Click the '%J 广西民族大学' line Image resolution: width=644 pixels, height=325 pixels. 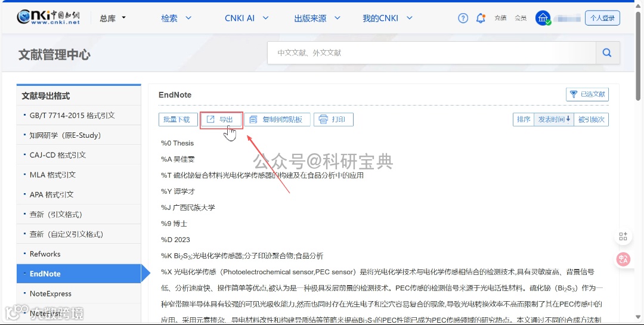pos(188,208)
